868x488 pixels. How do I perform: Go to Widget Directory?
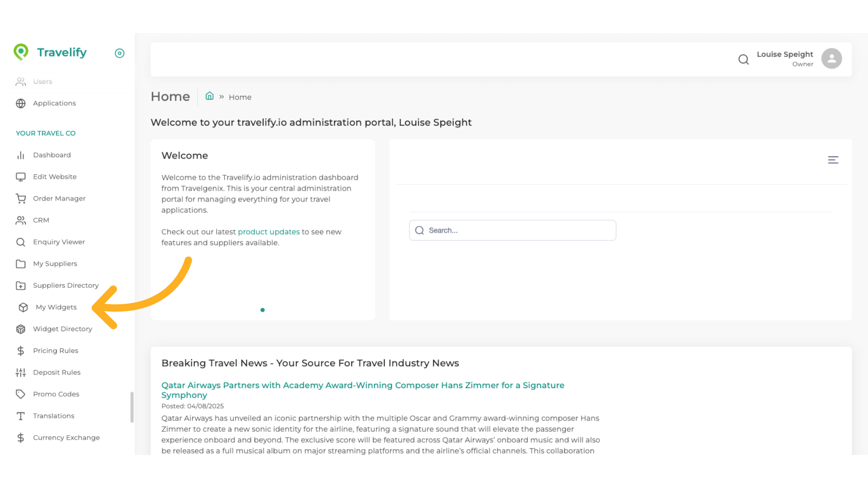62,329
